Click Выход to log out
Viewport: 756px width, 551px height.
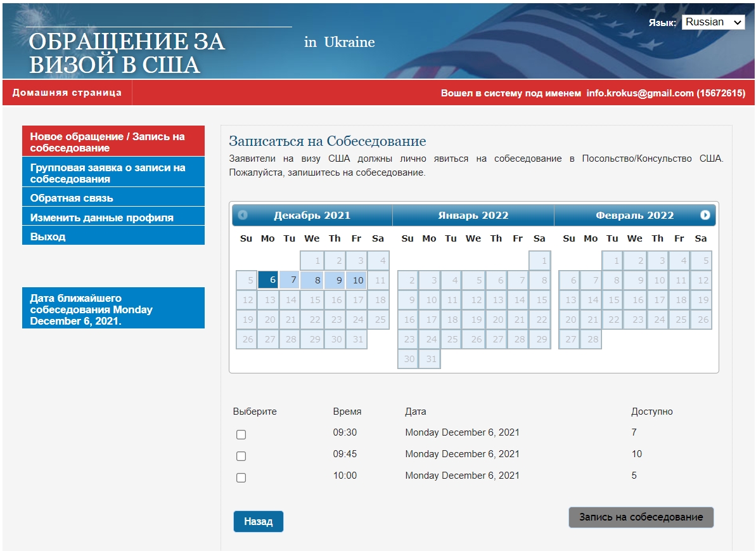tap(113, 236)
